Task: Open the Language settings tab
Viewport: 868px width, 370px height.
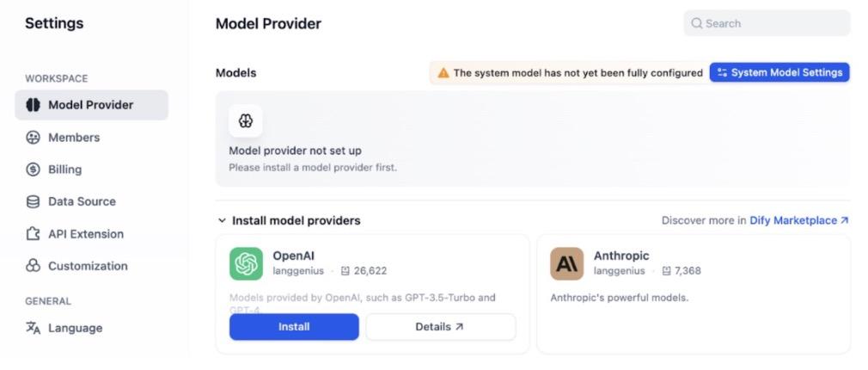Action: click(x=75, y=328)
